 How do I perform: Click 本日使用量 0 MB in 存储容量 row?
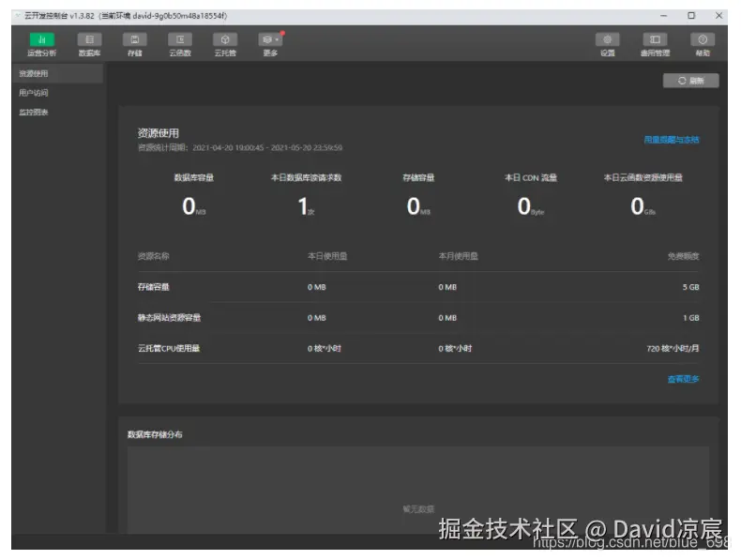point(317,287)
